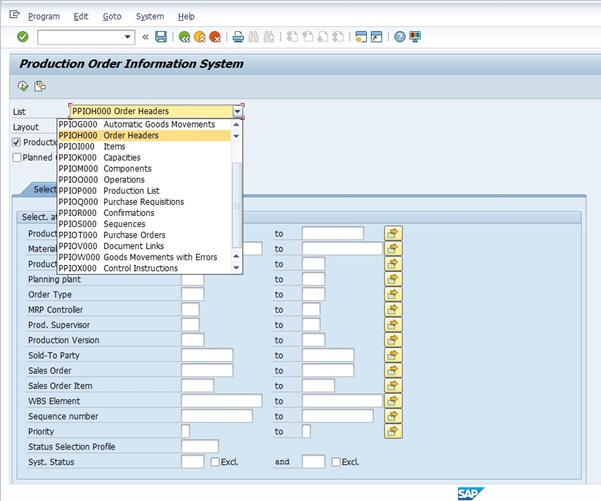This screenshot has height=501, width=601.
Task: Check second Excl. box after 'and' field
Action: (x=336, y=462)
